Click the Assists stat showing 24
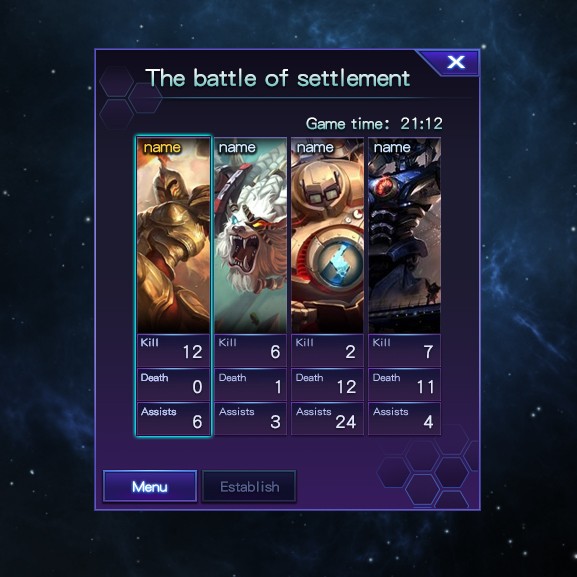577x577 pixels. click(x=327, y=419)
